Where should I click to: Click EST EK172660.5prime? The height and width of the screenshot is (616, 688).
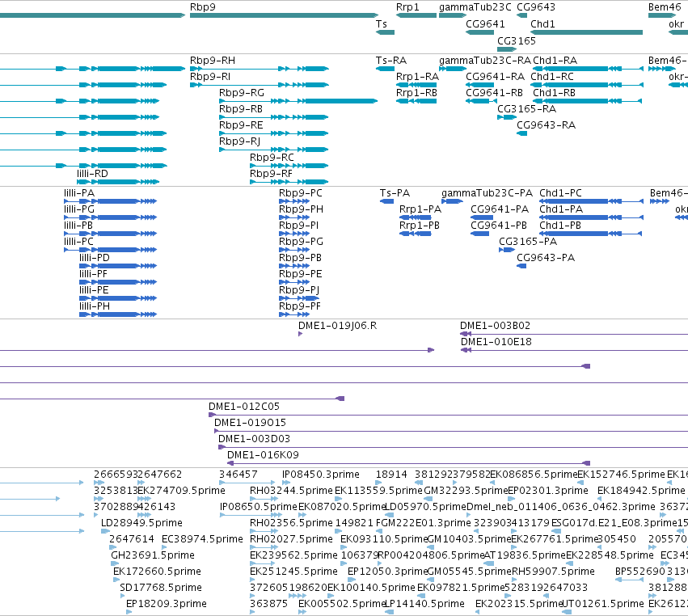(116, 580)
